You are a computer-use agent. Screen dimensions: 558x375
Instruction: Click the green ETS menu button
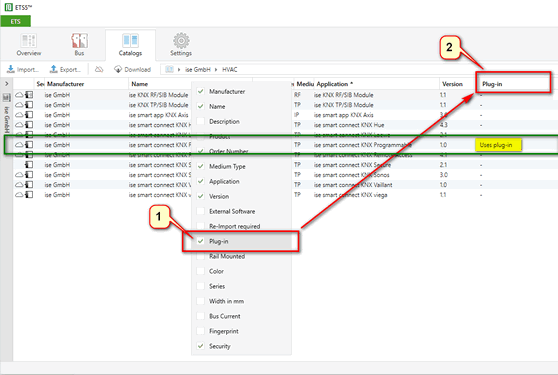[x=15, y=21]
